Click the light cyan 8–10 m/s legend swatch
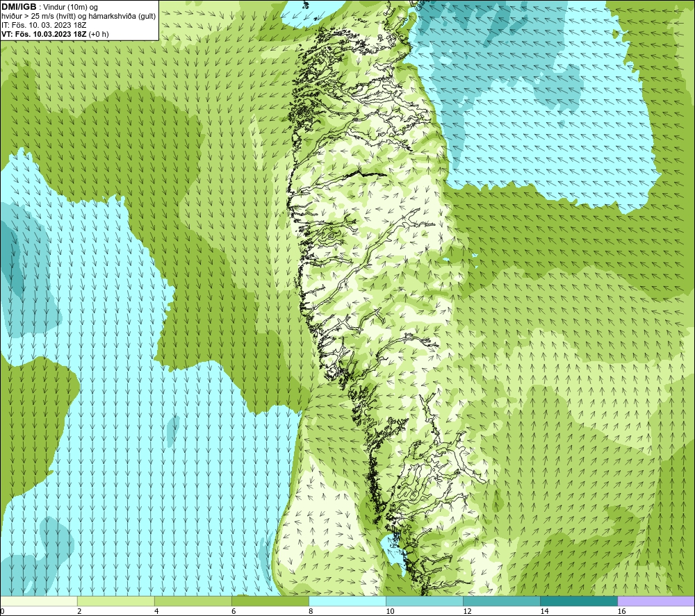The image size is (695, 616). 347,601
